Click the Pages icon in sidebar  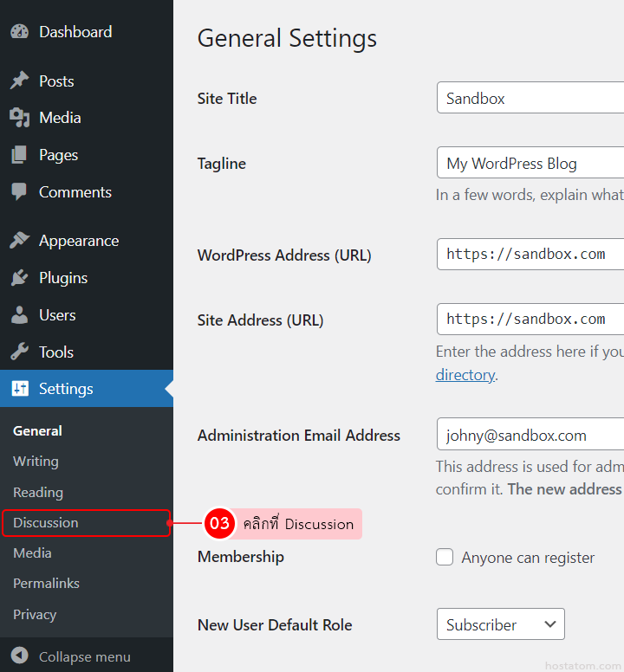(x=19, y=155)
